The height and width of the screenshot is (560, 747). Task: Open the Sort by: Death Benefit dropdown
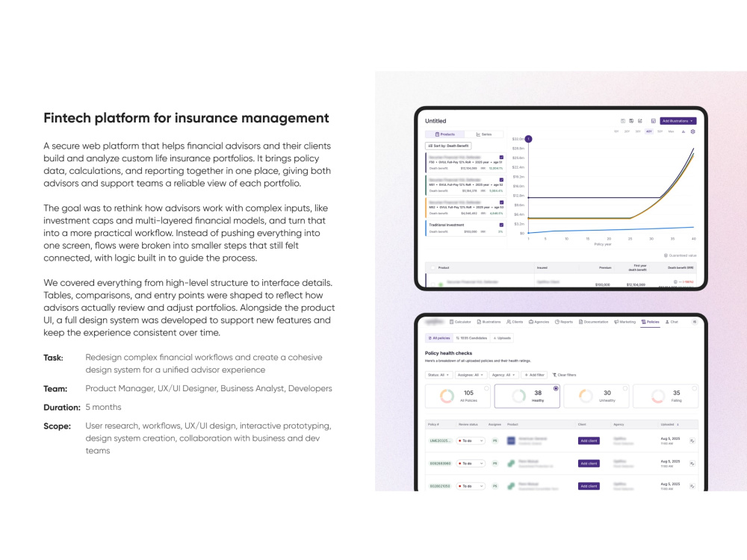coord(448,146)
